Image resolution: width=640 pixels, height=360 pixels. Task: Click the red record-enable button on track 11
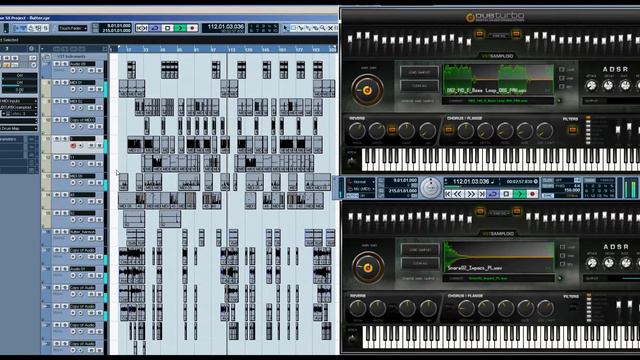coord(73,146)
